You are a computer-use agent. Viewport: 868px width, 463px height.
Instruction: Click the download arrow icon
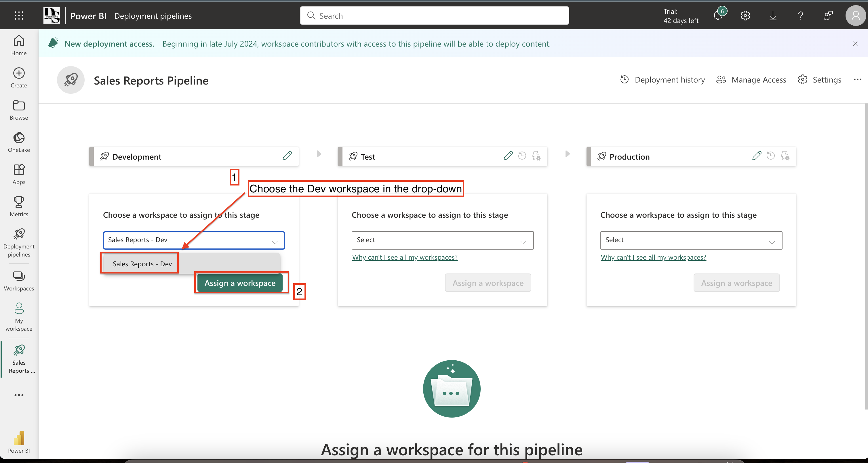click(x=773, y=16)
